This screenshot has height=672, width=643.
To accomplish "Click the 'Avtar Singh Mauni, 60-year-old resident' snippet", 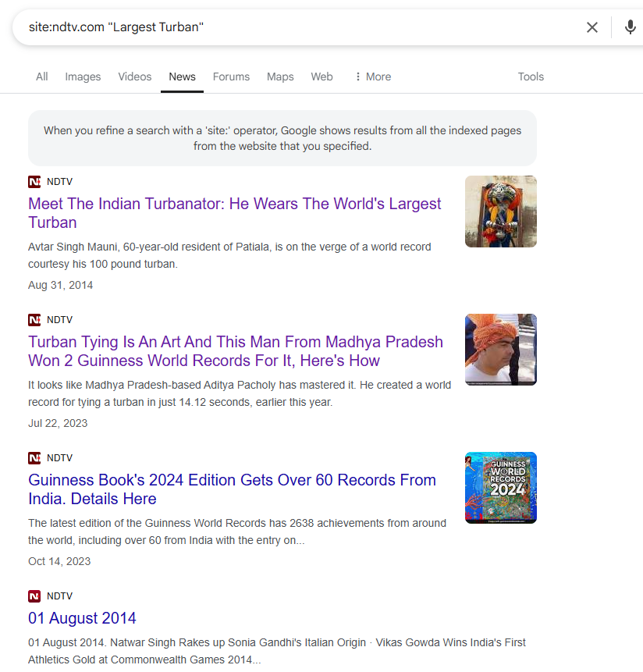I will pyautogui.click(x=229, y=255).
